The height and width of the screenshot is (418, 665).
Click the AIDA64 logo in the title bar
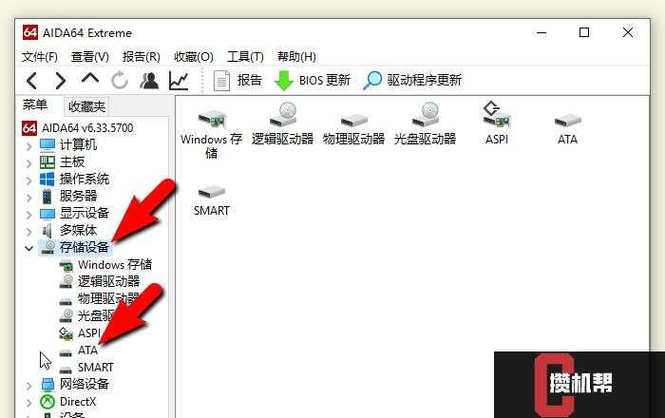(30, 32)
